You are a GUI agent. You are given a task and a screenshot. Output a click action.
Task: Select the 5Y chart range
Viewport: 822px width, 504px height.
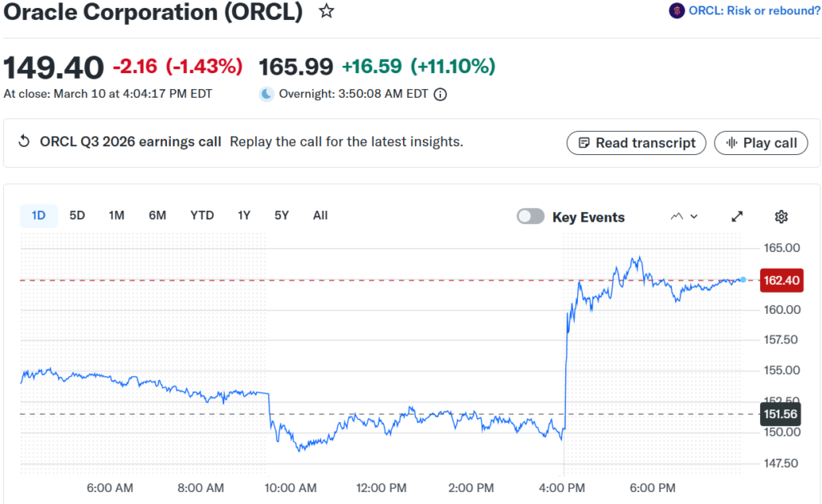pyautogui.click(x=282, y=215)
